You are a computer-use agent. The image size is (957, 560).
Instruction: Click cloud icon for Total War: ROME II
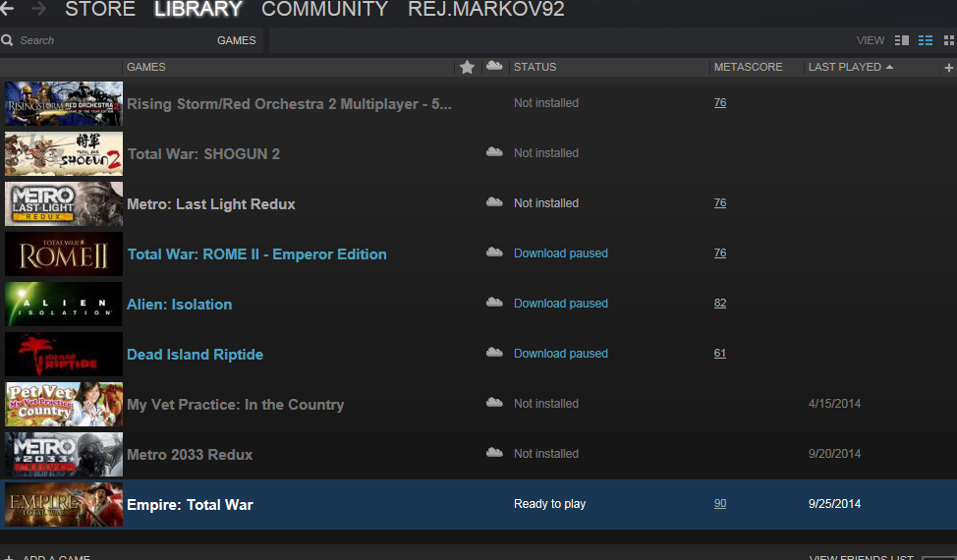click(494, 252)
